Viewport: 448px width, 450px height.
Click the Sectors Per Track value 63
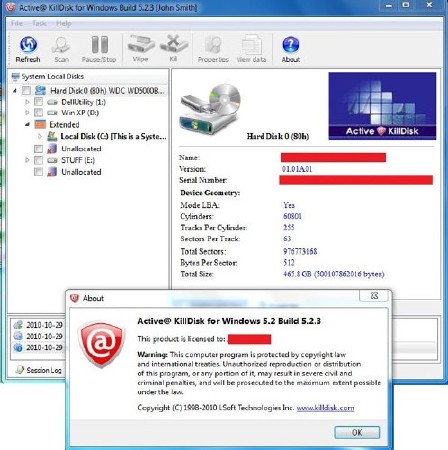point(287,239)
